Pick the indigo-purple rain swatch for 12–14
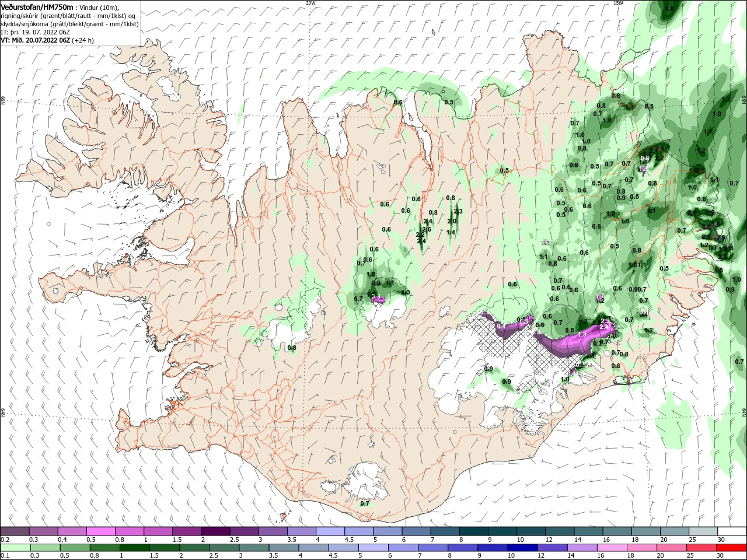 (x=551, y=548)
